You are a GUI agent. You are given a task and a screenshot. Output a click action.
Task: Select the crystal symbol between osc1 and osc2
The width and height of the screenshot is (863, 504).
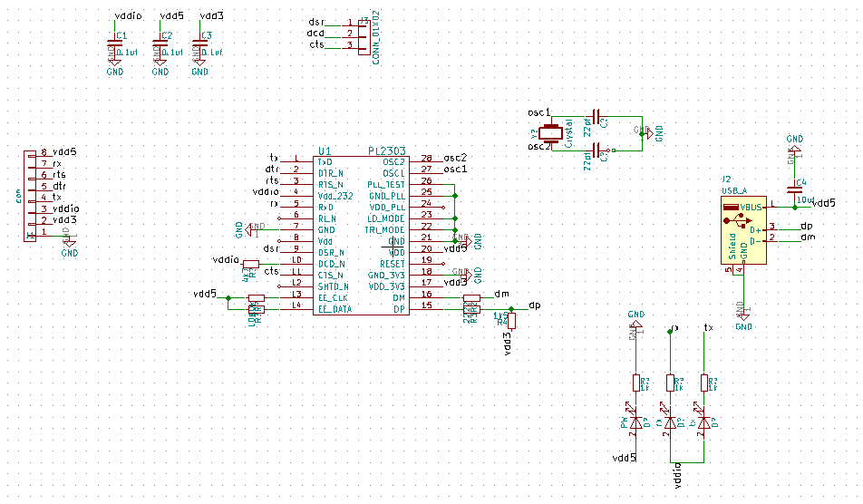click(547, 134)
